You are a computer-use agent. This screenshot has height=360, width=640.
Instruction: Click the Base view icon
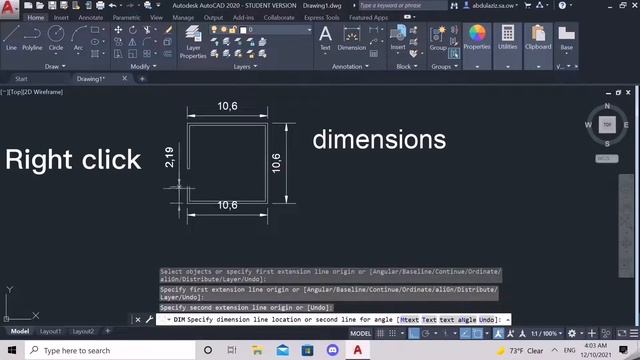coord(566,38)
